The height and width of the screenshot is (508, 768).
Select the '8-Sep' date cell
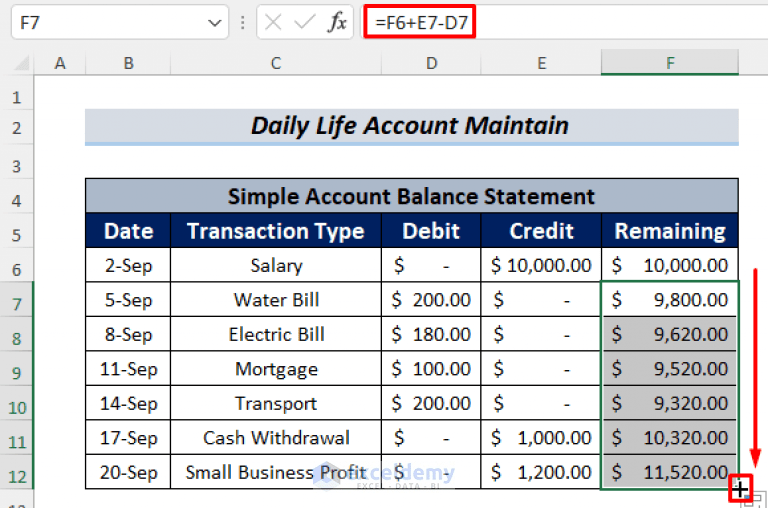pyautogui.click(x=128, y=334)
